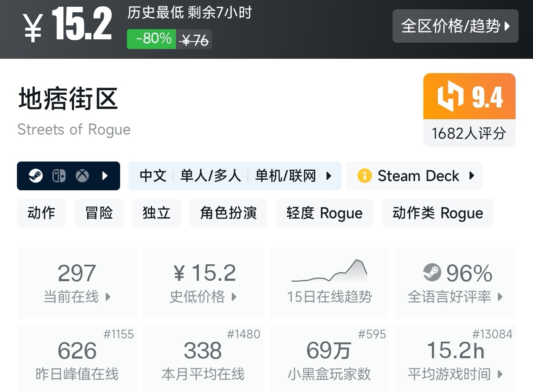Open 全区价格/趋势 regional pricing
Viewport: 533px width, 392px height.
pyautogui.click(x=455, y=26)
